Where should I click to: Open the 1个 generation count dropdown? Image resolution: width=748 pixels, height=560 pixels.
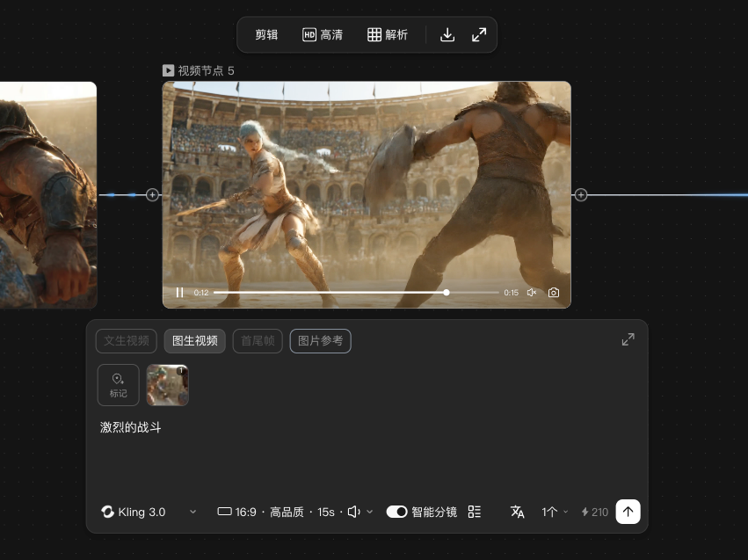point(553,511)
